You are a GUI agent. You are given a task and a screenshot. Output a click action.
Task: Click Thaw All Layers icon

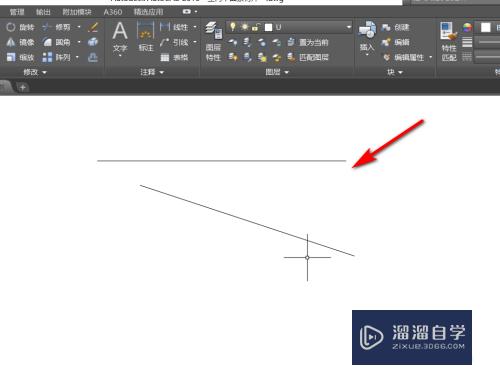[x=262, y=57]
